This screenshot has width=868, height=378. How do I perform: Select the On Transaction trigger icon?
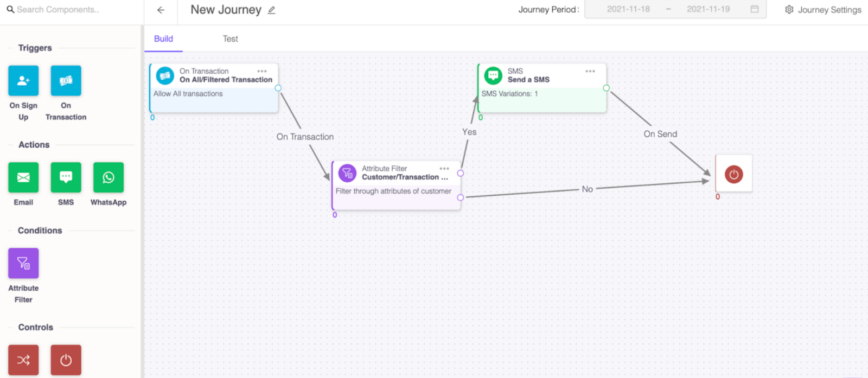point(66,81)
